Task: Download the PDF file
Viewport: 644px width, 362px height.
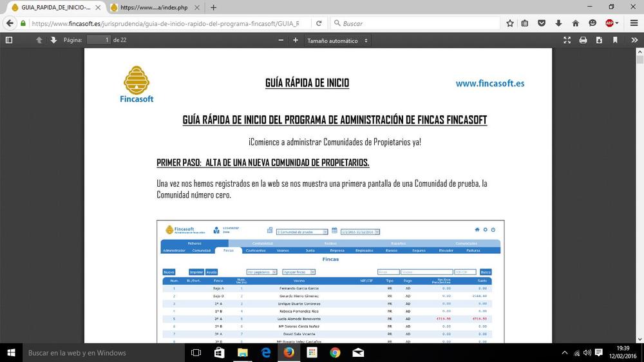Action: pyautogui.click(x=599, y=40)
